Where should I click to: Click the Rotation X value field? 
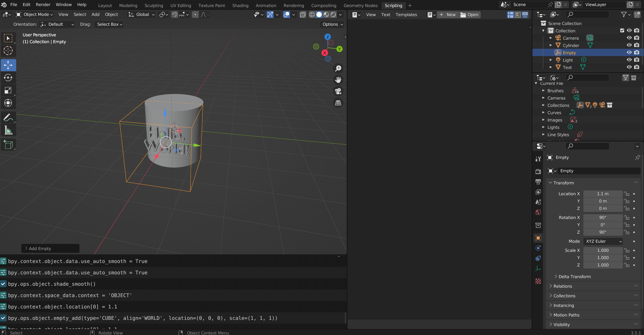coord(603,218)
